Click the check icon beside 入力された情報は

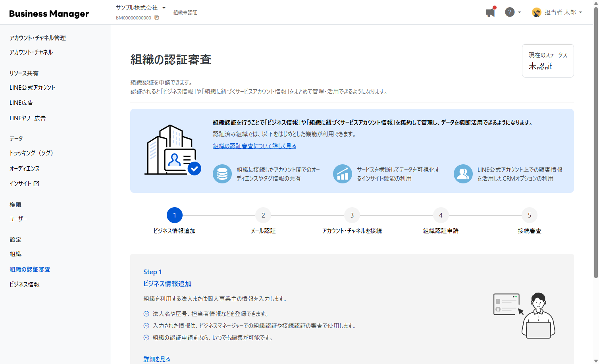coord(146,325)
